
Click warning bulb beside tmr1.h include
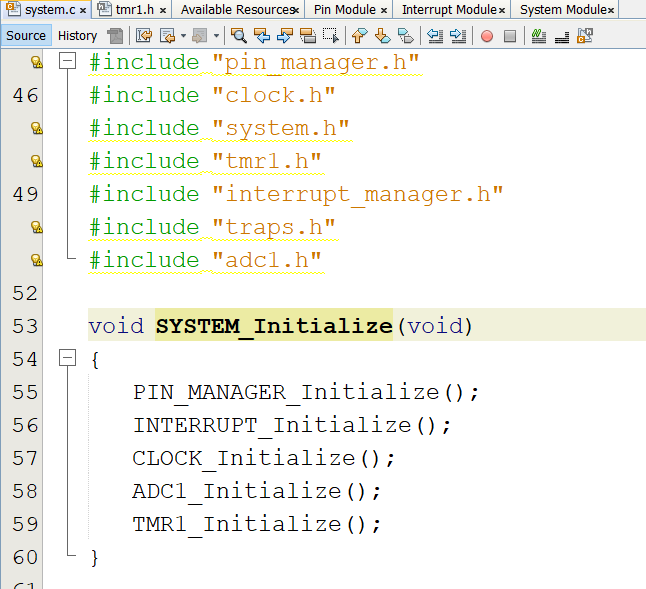coord(37,161)
